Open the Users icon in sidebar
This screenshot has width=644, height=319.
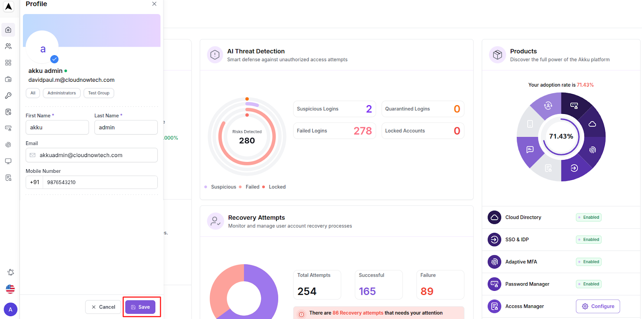point(8,46)
